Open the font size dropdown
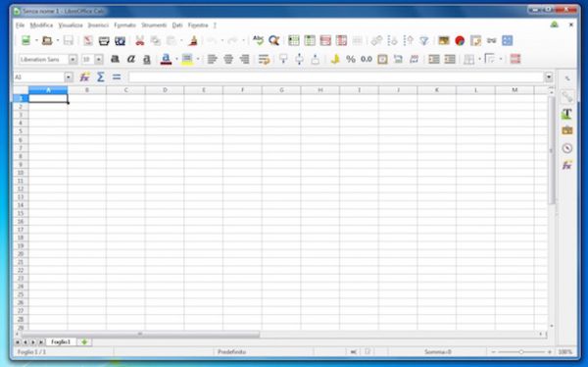 [99, 59]
